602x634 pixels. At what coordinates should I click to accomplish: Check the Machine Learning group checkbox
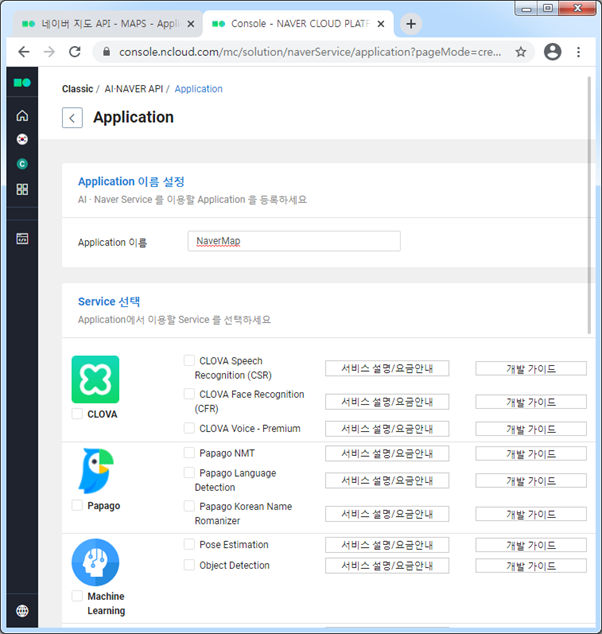77,596
